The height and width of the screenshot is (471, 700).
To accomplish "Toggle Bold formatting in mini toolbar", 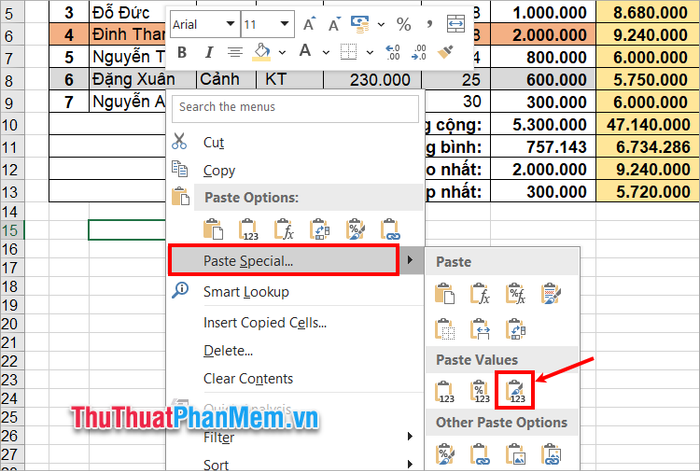I will pyautogui.click(x=181, y=52).
